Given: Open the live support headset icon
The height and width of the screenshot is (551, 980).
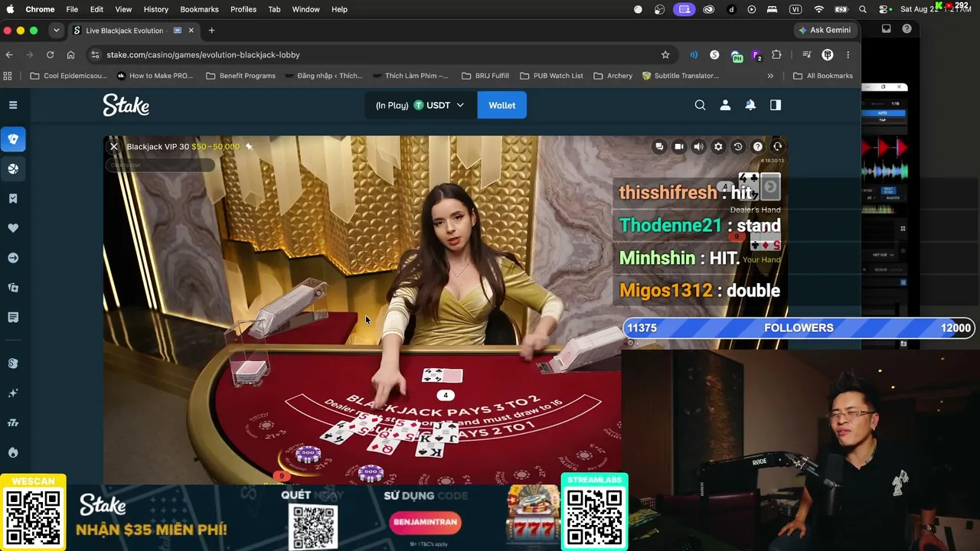Looking at the screenshot, I should point(777,146).
